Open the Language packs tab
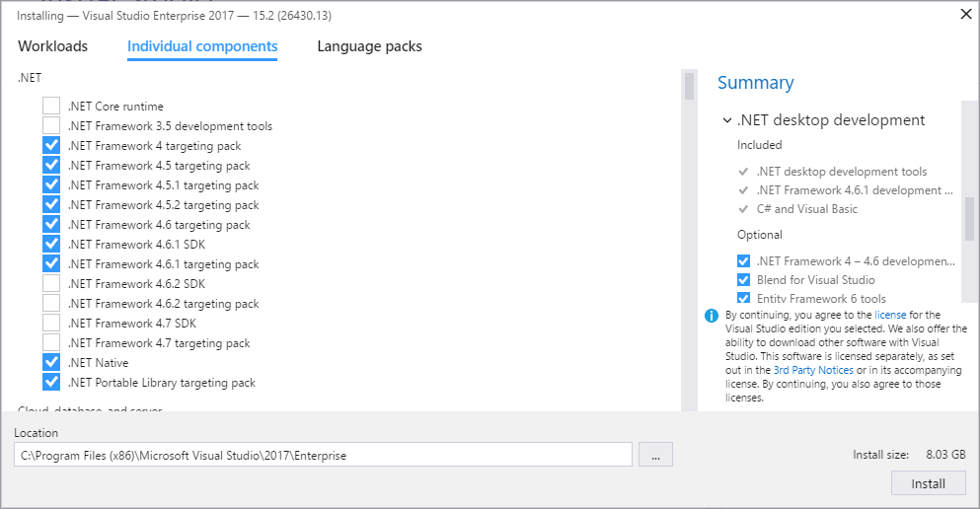Image resolution: width=980 pixels, height=509 pixels. pyautogui.click(x=369, y=46)
